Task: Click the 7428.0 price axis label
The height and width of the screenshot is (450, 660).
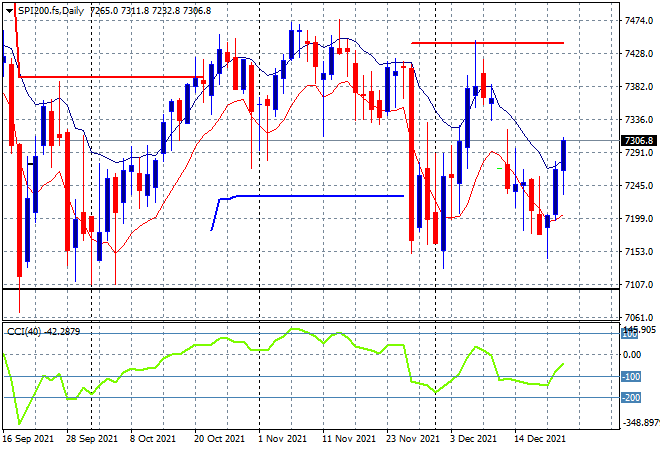Action: coord(639,54)
